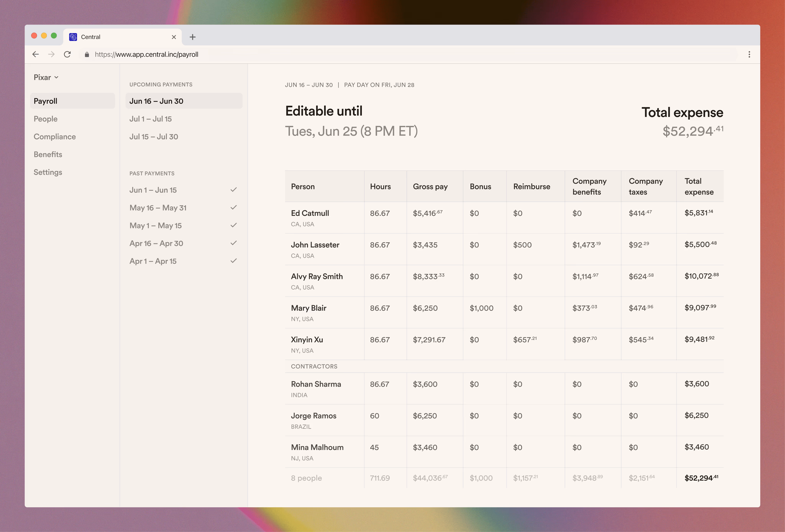The image size is (785, 532).
Task: Click Alvy Ray Smith's $624.58 company taxes
Action: pos(641,276)
